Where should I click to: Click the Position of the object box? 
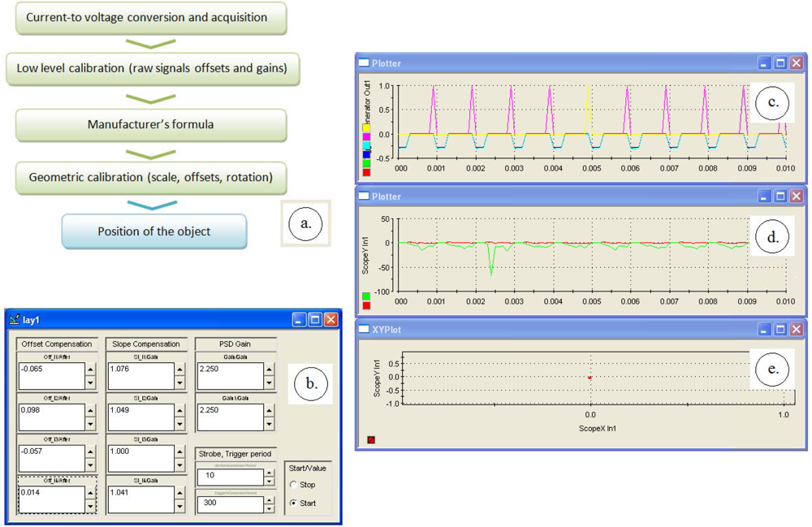coord(154,231)
